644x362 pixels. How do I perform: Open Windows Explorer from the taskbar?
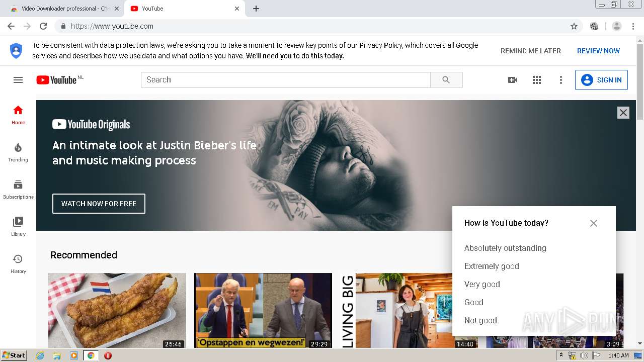57,355
